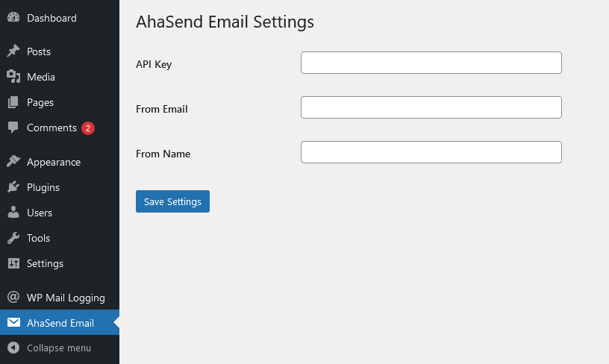609x364 pixels.
Task: Click the Comments speech bubble icon
Action: (x=13, y=128)
